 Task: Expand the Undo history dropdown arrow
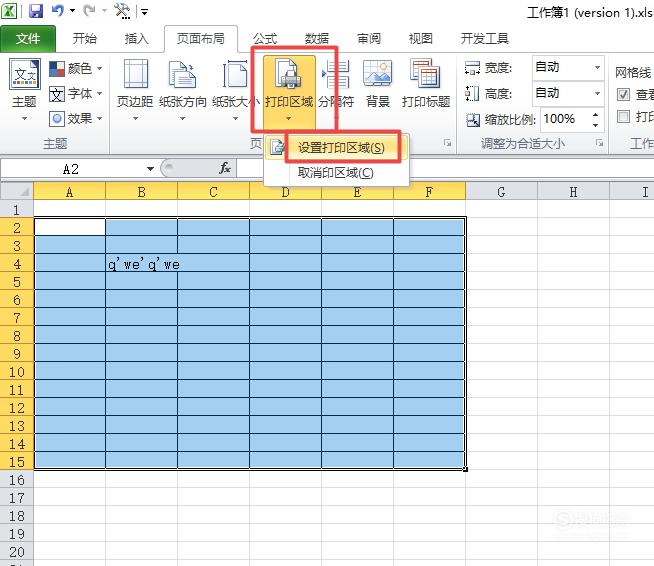click(x=72, y=11)
